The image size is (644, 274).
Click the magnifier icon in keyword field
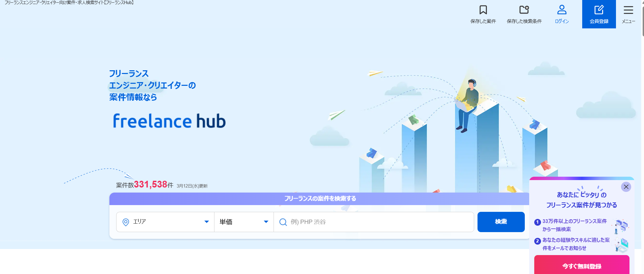[x=283, y=222]
